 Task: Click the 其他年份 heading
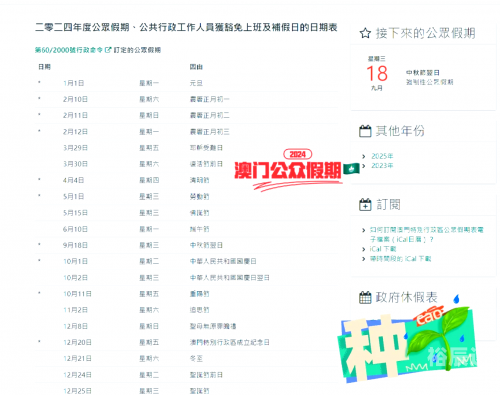point(400,131)
